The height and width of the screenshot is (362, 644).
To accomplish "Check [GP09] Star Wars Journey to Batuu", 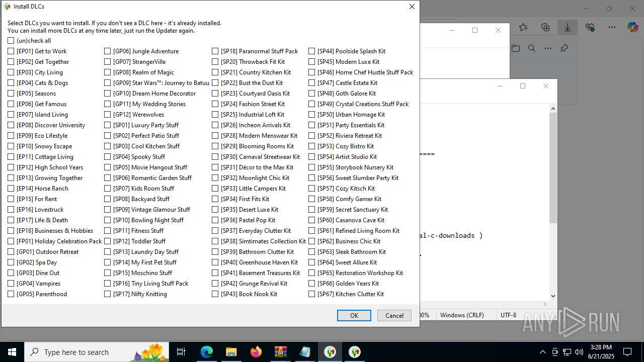I will [x=108, y=83].
